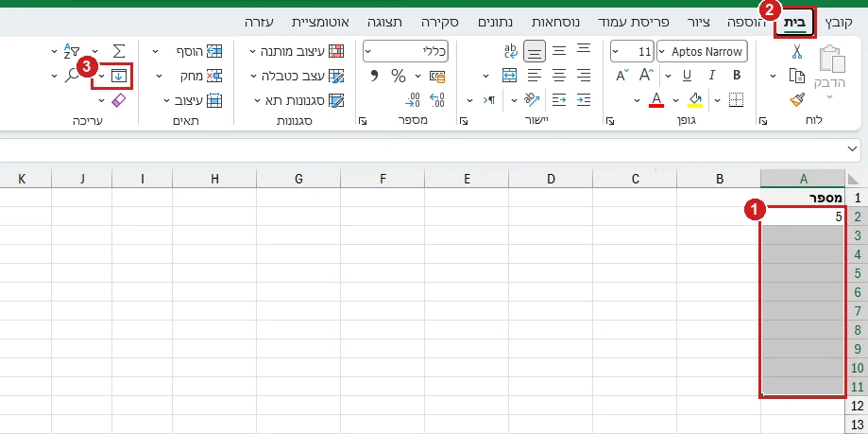Open the font size 11 dropdown
The width and height of the screenshot is (868, 434).
point(632,52)
